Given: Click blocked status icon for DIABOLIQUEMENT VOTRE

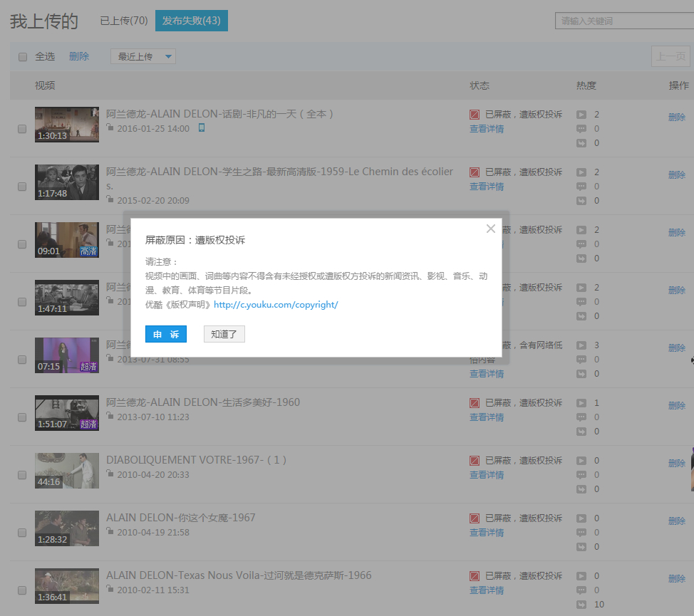Looking at the screenshot, I should [x=475, y=461].
